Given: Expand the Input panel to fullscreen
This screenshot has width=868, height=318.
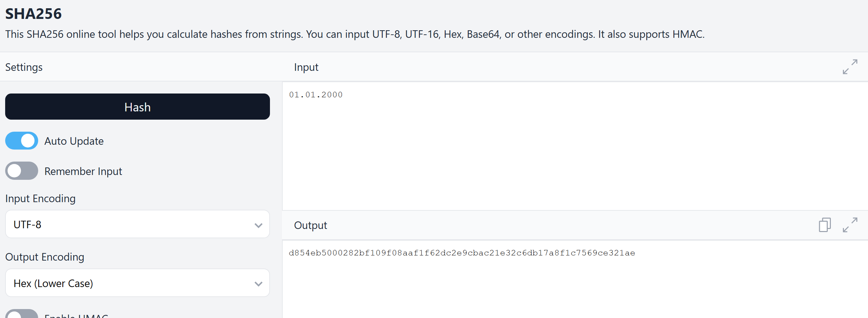Looking at the screenshot, I should pyautogui.click(x=850, y=67).
